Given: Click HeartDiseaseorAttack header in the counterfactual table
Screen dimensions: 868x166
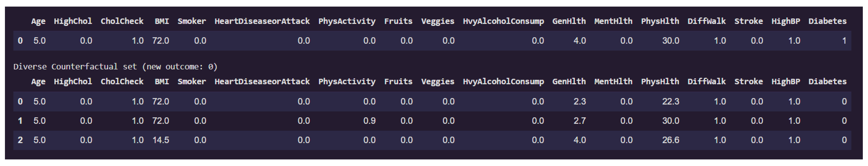Looking at the screenshot, I should (262, 82).
